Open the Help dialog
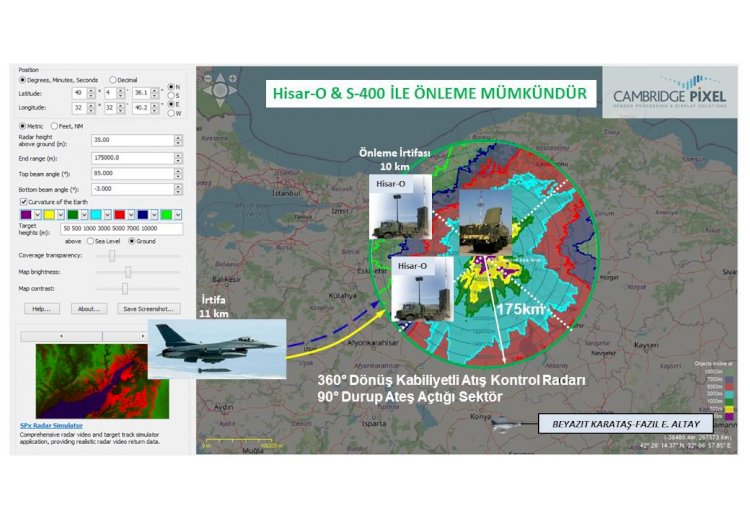The width and height of the screenshot is (750, 519). tap(42, 309)
